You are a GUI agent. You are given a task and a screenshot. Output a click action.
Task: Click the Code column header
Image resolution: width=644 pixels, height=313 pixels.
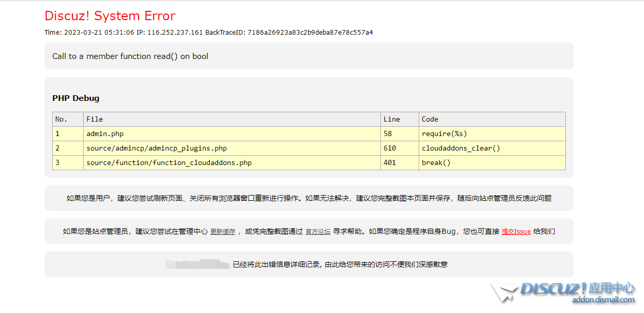pos(430,120)
